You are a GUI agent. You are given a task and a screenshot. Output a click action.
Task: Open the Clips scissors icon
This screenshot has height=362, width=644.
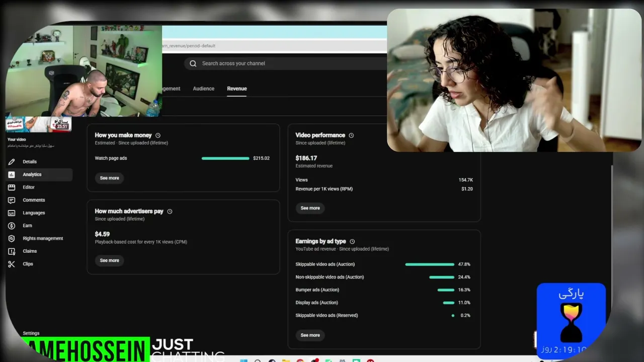click(x=12, y=264)
